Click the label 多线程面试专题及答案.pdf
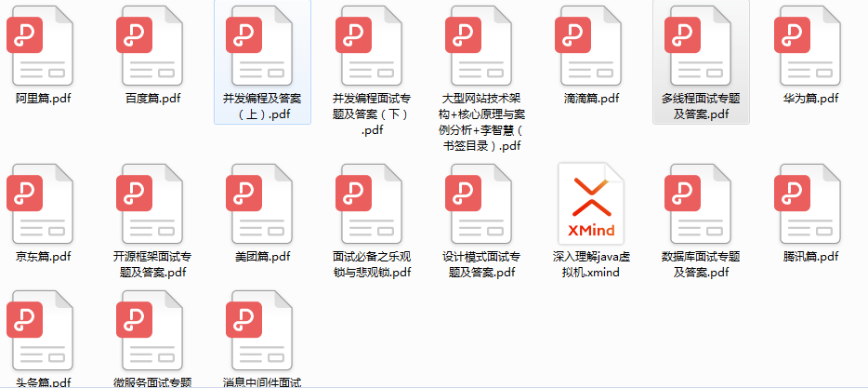This screenshot has height=388, width=868. pyautogui.click(x=701, y=107)
